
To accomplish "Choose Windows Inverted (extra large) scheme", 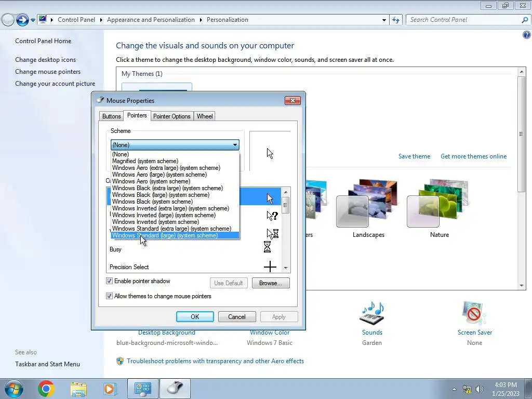I will coord(175,208).
